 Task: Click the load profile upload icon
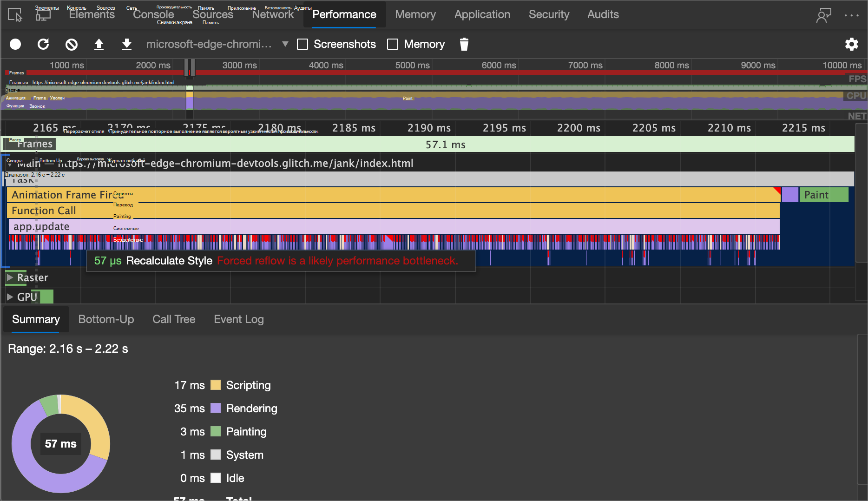coord(99,44)
